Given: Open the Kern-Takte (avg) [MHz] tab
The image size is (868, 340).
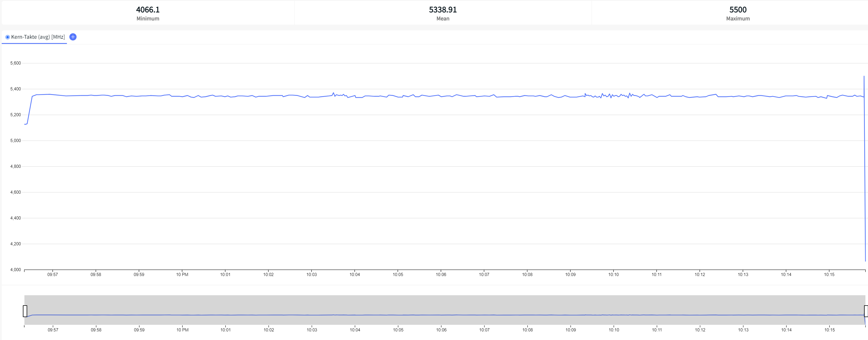Looking at the screenshot, I should [38, 37].
